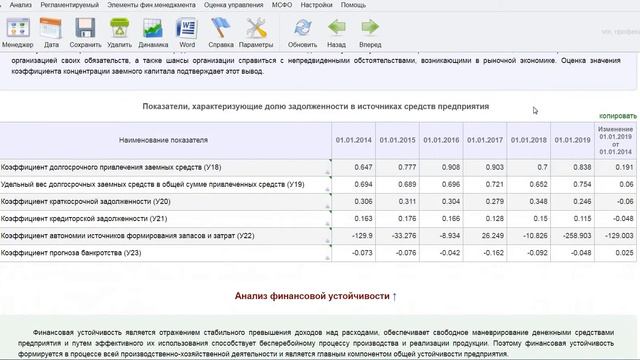
Task: Click value -0.162 in the У23 row
Action: pyautogui.click(x=493, y=253)
